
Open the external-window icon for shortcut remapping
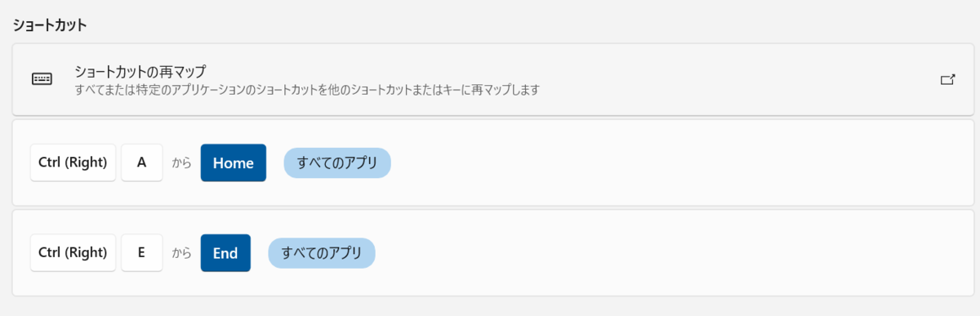coord(947,80)
